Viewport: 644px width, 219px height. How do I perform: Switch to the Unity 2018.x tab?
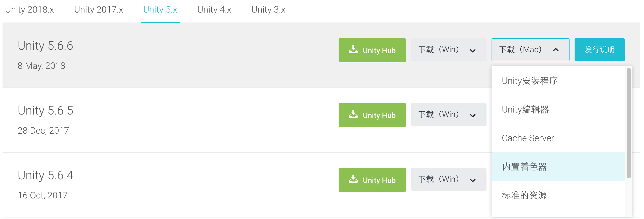click(x=30, y=10)
